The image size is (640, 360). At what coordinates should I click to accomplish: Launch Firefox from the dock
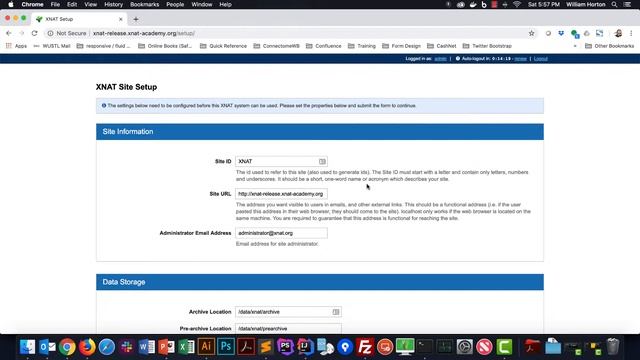(87, 347)
